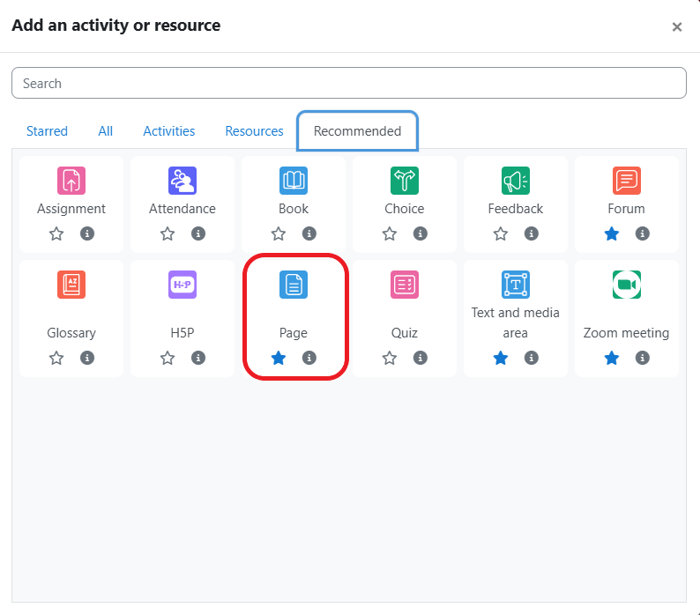
Task: Choose the Quiz activity icon
Action: (x=405, y=285)
